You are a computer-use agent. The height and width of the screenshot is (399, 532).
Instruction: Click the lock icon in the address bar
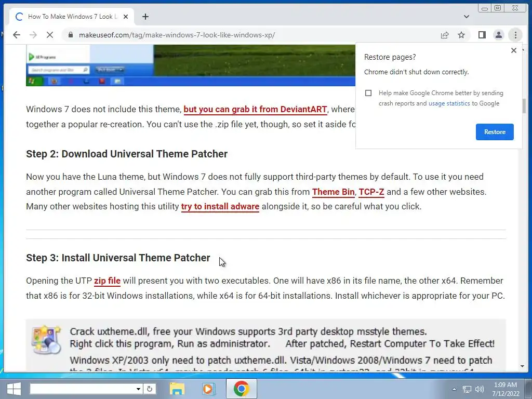[x=71, y=35]
